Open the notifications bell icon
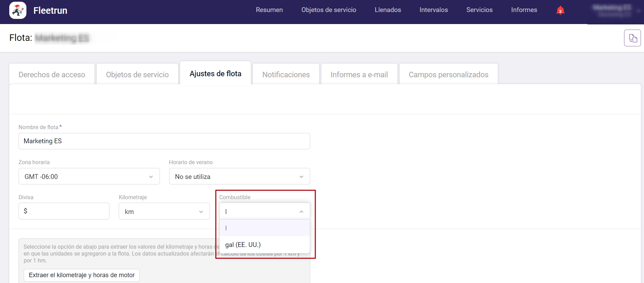The height and width of the screenshot is (283, 644). (x=560, y=10)
